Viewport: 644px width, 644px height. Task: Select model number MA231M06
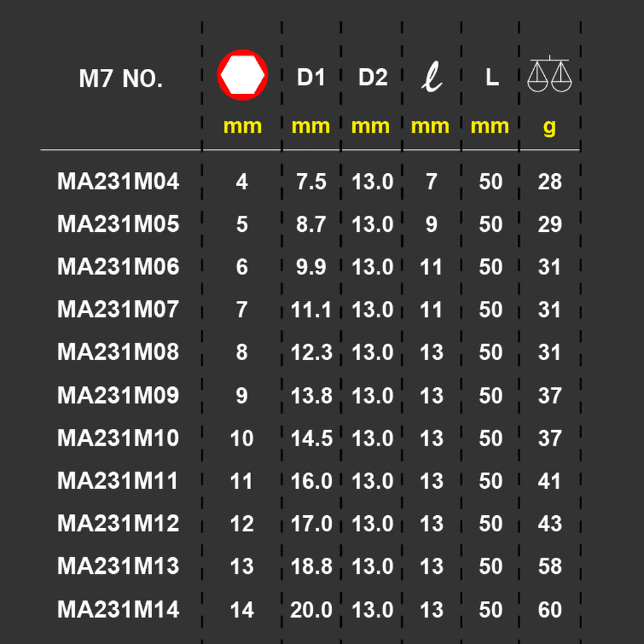(118, 267)
